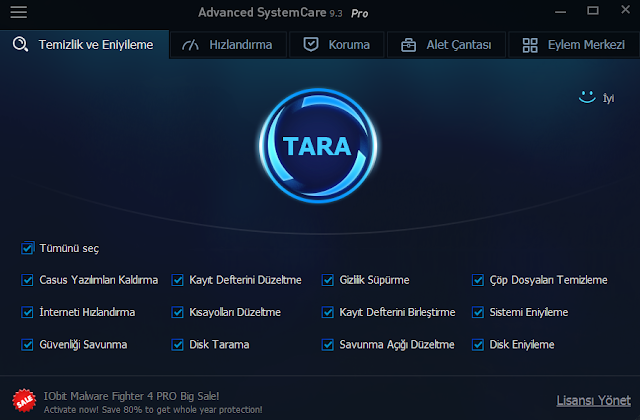Viewport: 640px width, 420px height.
Task: Toggle Kayıt Defterini Birleştirme checkbox
Action: click(328, 312)
